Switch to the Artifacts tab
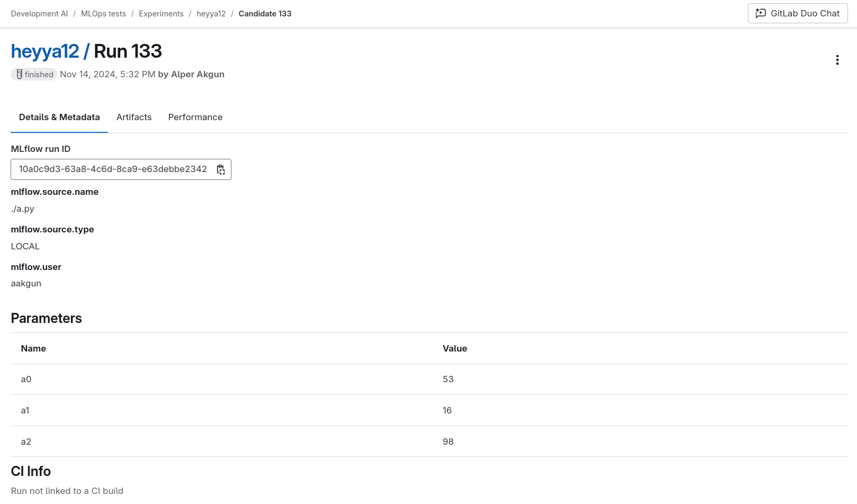 click(x=133, y=117)
